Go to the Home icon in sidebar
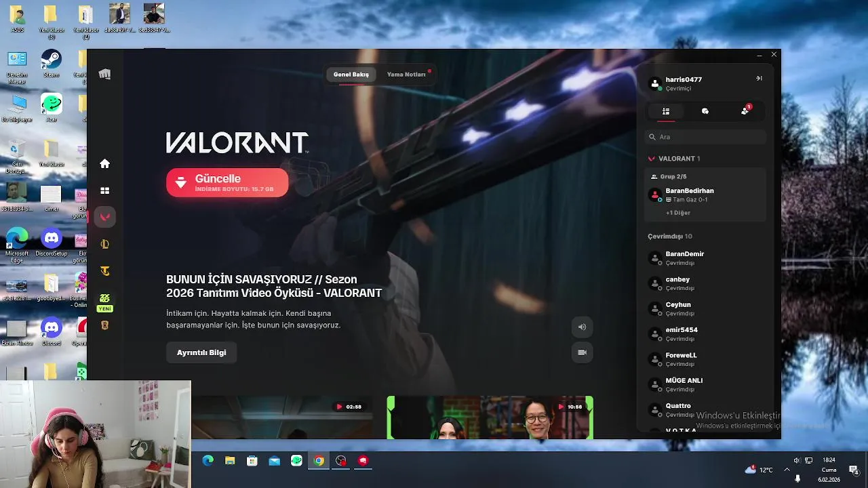 tap(104, 163)
